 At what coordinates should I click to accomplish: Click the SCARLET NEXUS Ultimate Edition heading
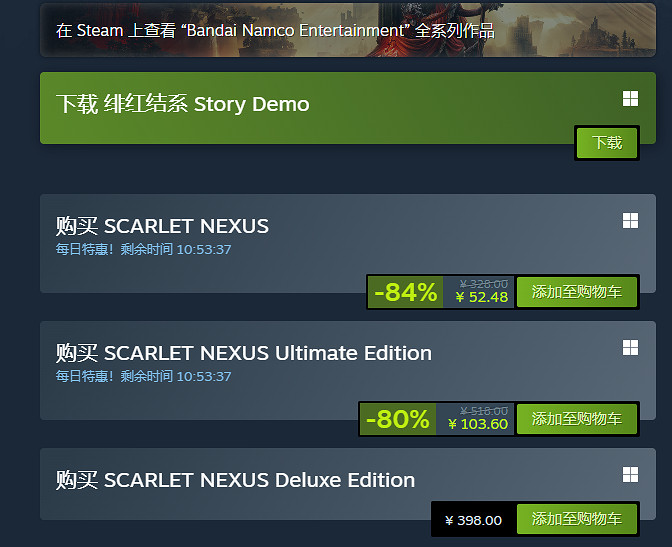pyautogui.click(x=244, y=353)
